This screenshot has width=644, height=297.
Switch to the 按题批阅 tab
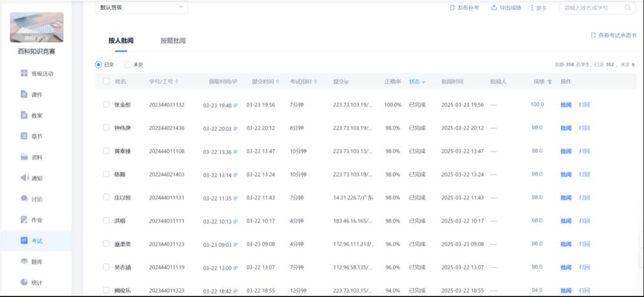tap(173, 41)
